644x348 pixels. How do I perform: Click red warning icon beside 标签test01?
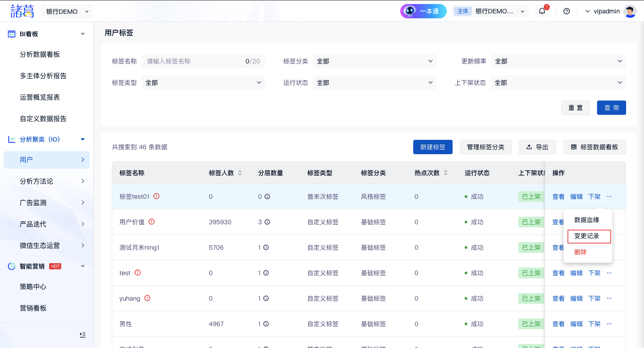pos(157,196)
